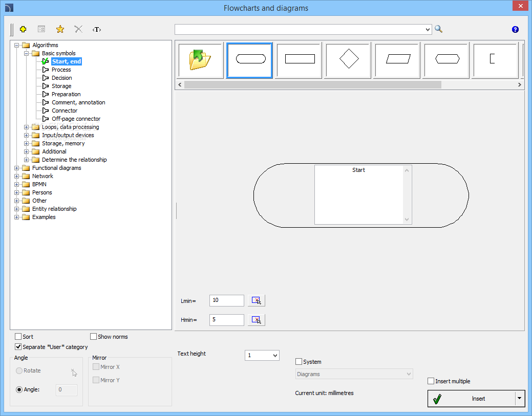
Task: Toggle the Mirror Y checkbox
Action: pyautogui.click(x=96, y=380)
